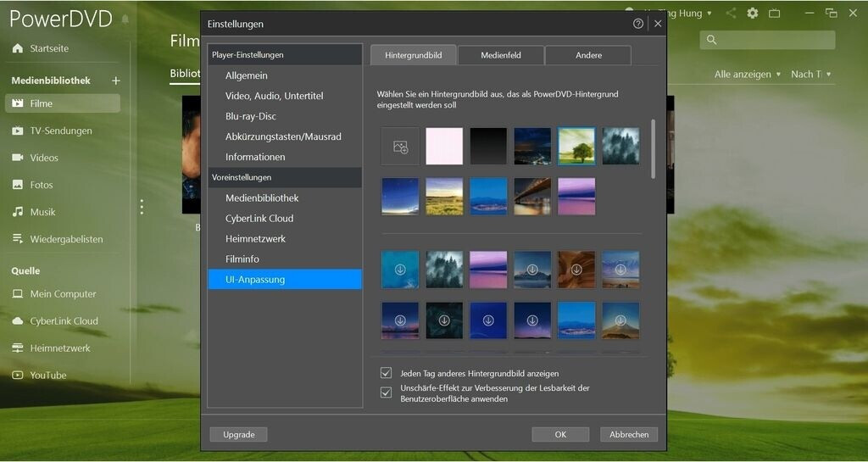Viewport: 868px width, 462px height.
Task: Click the plus icon beside Medienbibliothek
Action: coord(116,81)
